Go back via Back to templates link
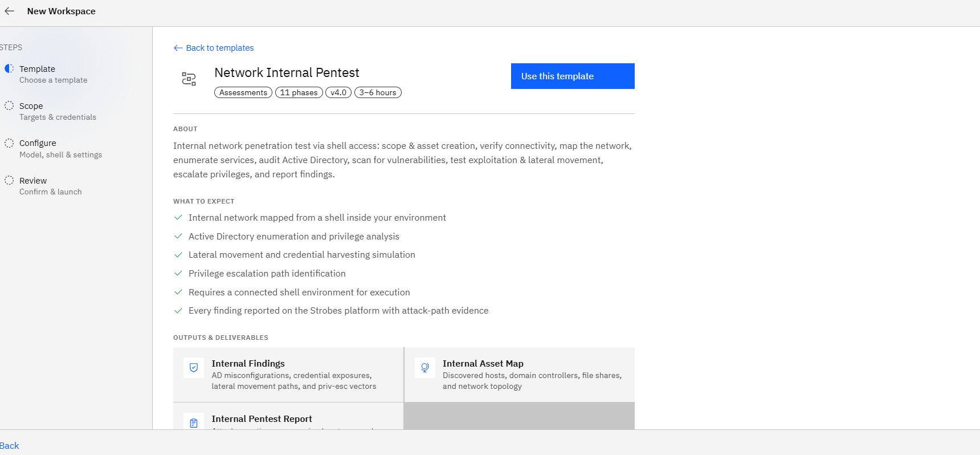Screen dimensions: 980x455 click(x=214, y=48)
